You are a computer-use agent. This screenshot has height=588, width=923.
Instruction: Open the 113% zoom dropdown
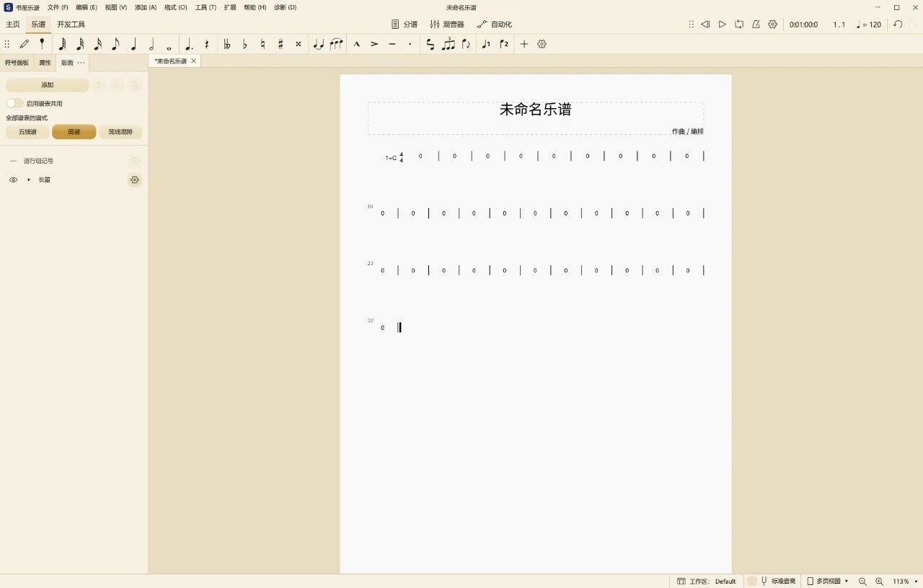(905, 582)
